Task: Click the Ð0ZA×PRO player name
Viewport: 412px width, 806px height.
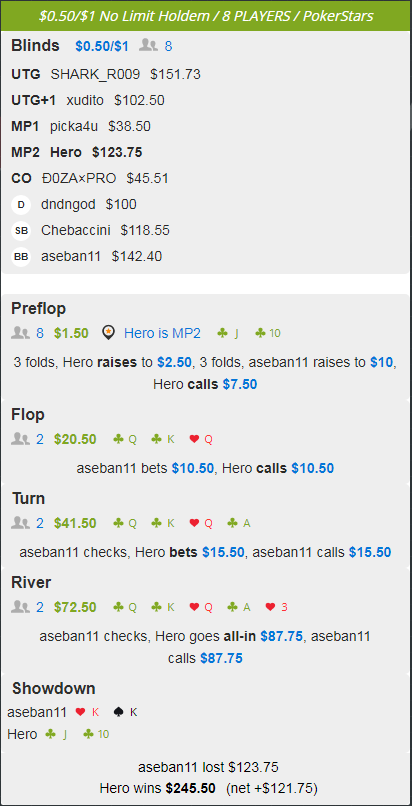Action: click(79, 178)
